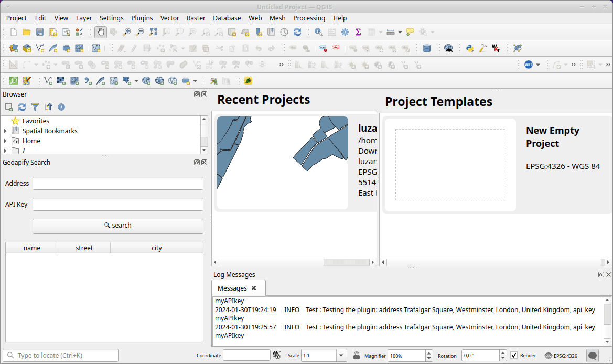Activate the Zoom In magnifier tool

(x=127, y=32)
